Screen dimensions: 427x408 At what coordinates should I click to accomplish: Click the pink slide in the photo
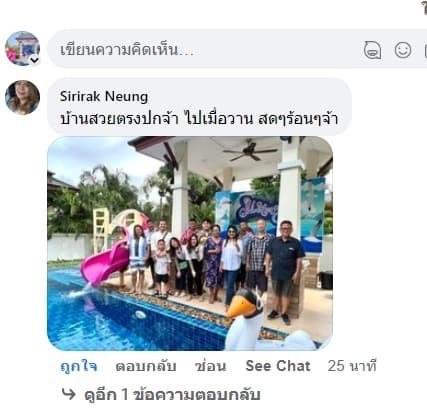pyautogui.click(x=104, y=262)
